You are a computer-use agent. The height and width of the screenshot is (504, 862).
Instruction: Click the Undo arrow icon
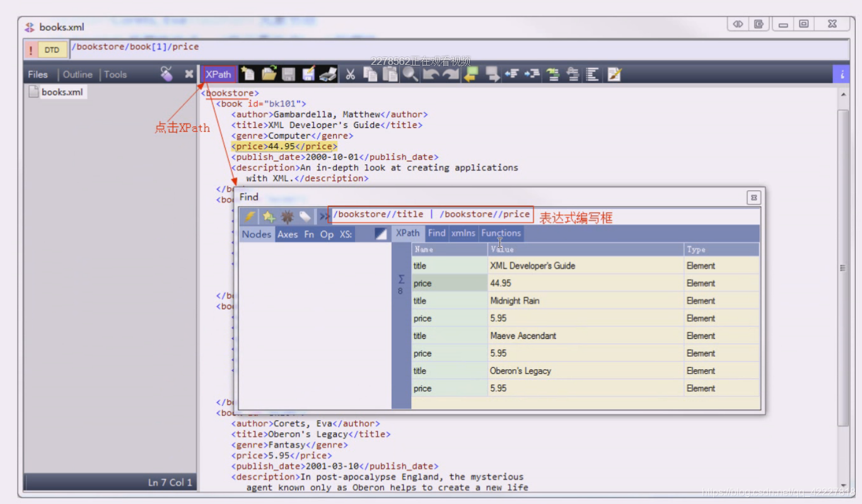(x=431, y=74)
